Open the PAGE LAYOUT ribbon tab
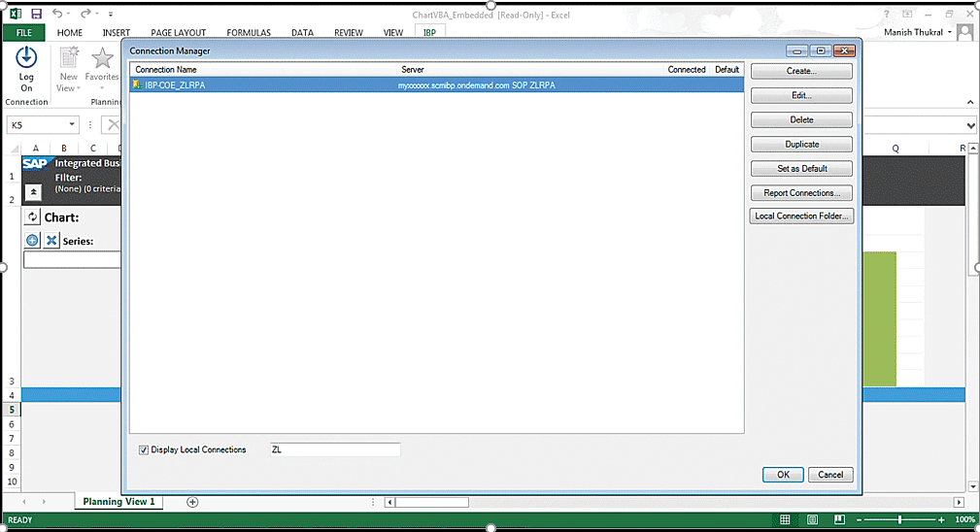Screen dimensions: 980x532 point(178,32)
